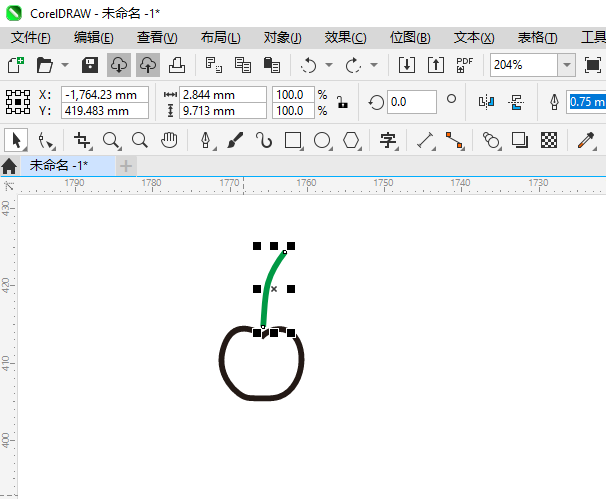Click the vertical scale percent field
Screen dimensions: 606x499
coord(293,111)
